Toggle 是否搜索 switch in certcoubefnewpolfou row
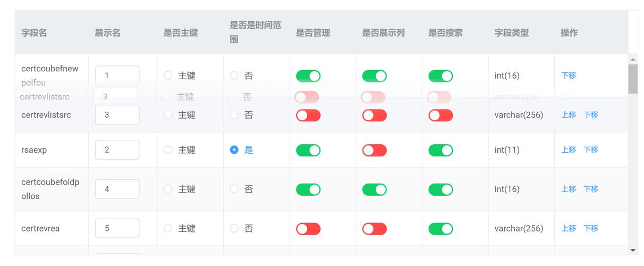The width and height of the screenshot is (644, 266). click(440, 76)
